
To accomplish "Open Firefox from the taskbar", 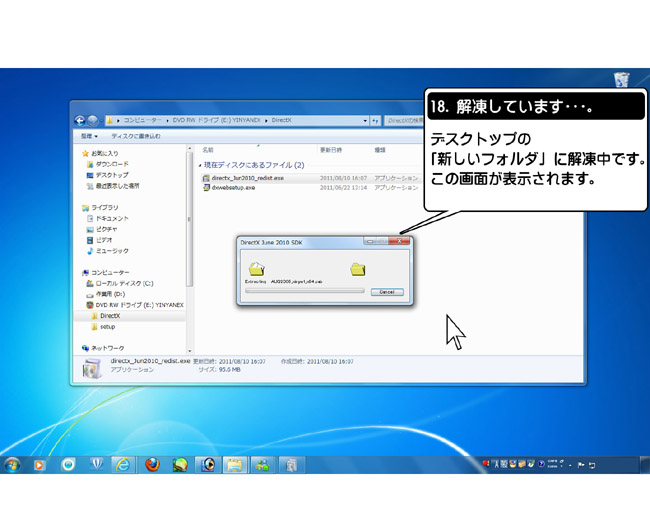I will coord(152,465).
